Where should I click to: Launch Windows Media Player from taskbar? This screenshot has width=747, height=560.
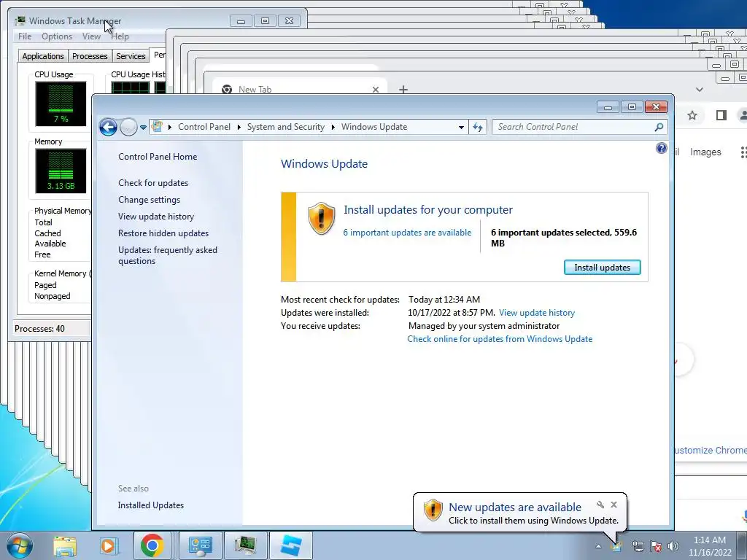108,545
